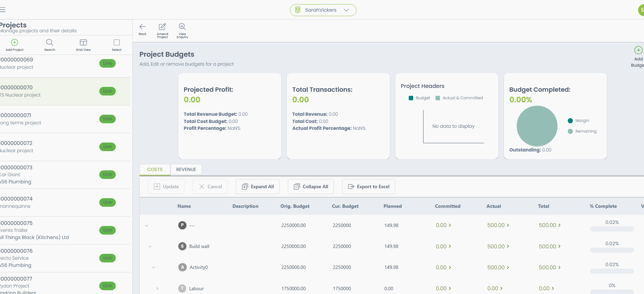Click the Margin legend dot

coord(570,121)
